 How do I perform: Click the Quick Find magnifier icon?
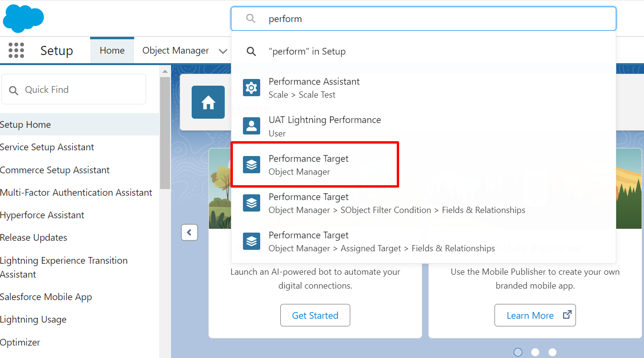point(14,90)
